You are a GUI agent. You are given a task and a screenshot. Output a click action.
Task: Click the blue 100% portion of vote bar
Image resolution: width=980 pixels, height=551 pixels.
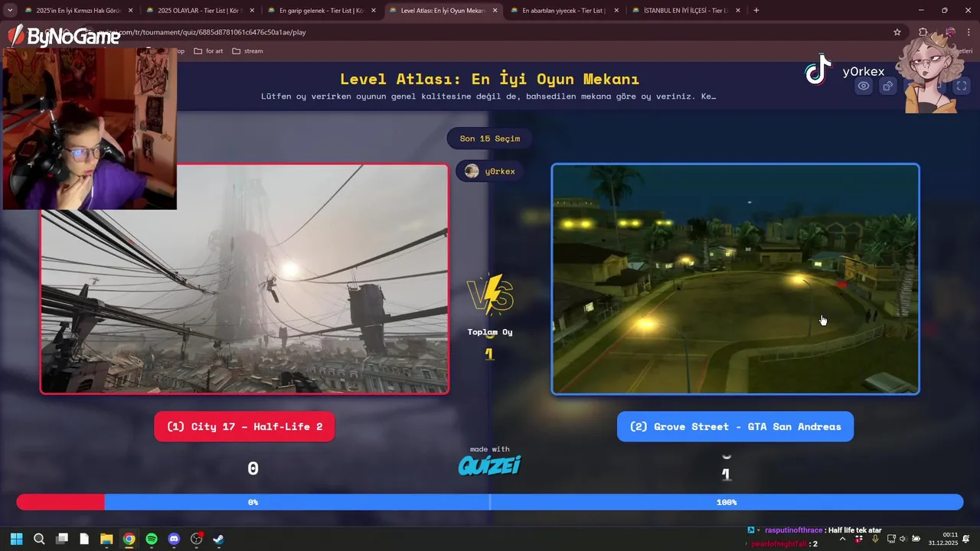(534, 502)
